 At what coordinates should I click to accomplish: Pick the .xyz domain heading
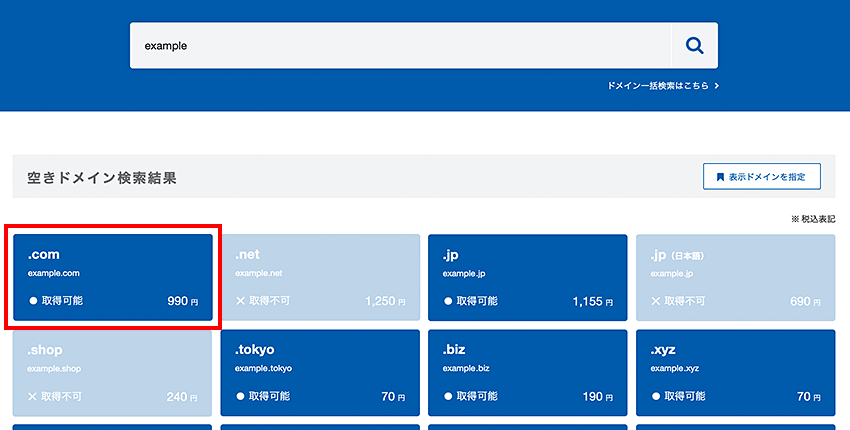(x=663, y=350)
